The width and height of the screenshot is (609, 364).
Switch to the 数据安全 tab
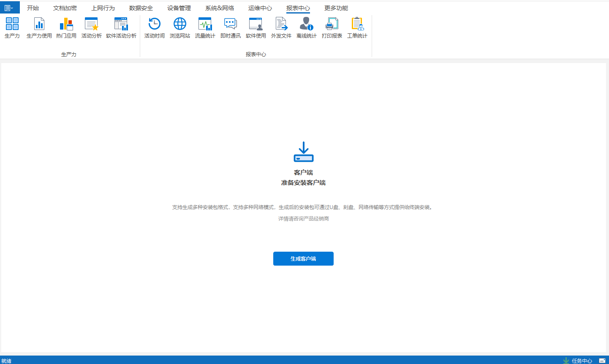click(x=141, y=8)
